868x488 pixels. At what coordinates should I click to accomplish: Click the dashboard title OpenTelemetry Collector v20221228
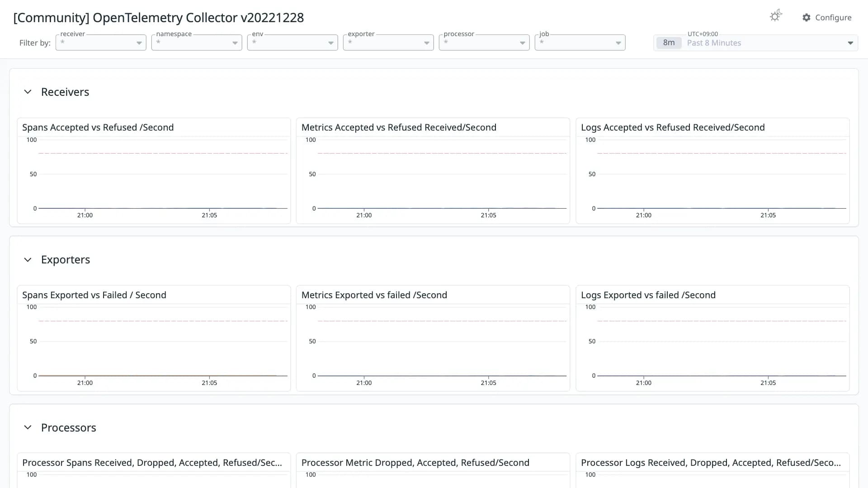point(159,18)
